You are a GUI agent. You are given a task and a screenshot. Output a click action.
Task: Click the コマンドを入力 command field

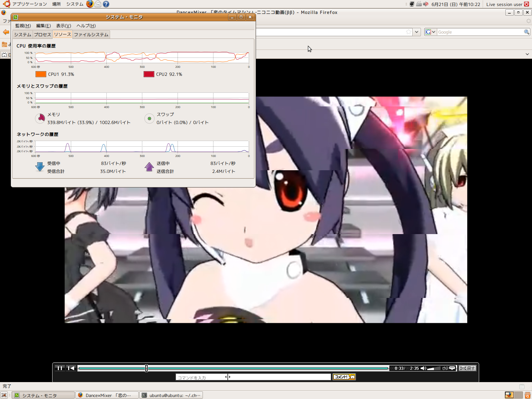click(201, 377)
